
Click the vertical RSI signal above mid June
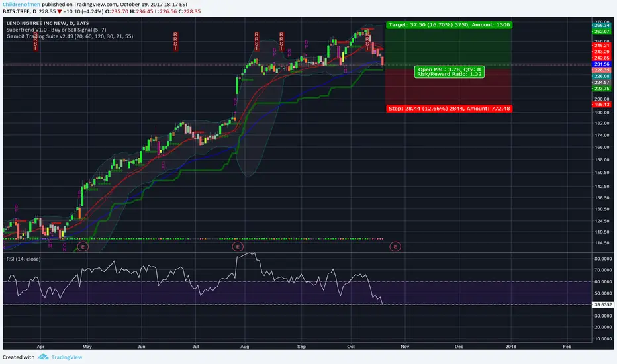(175, 42)
